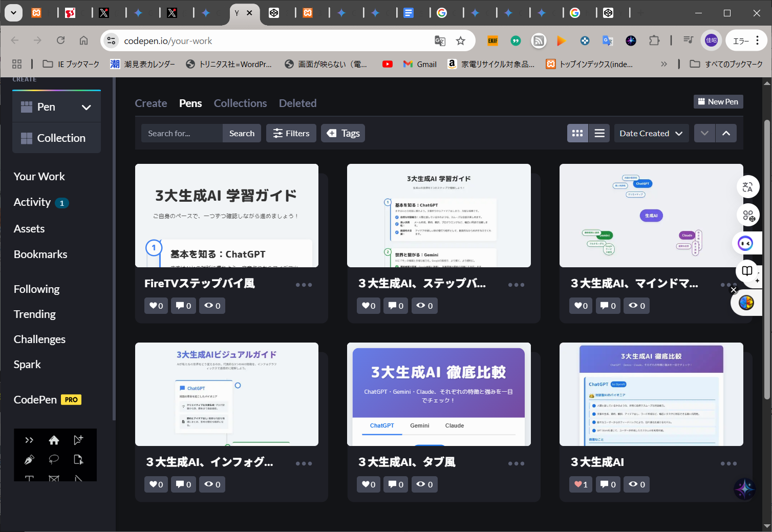This screenshot has width=772, height=532.
Task: Go to Following feed
Action: tap(36, 289)
